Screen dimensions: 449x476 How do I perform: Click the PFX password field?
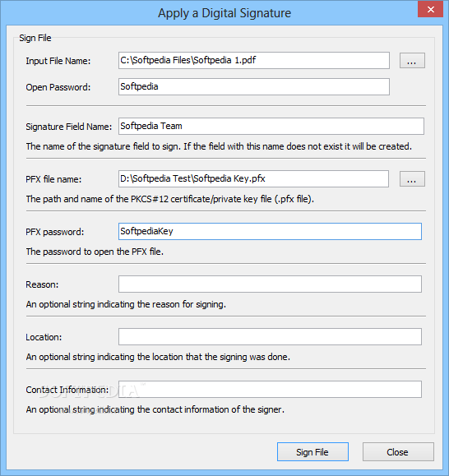[x=270, y=231]
